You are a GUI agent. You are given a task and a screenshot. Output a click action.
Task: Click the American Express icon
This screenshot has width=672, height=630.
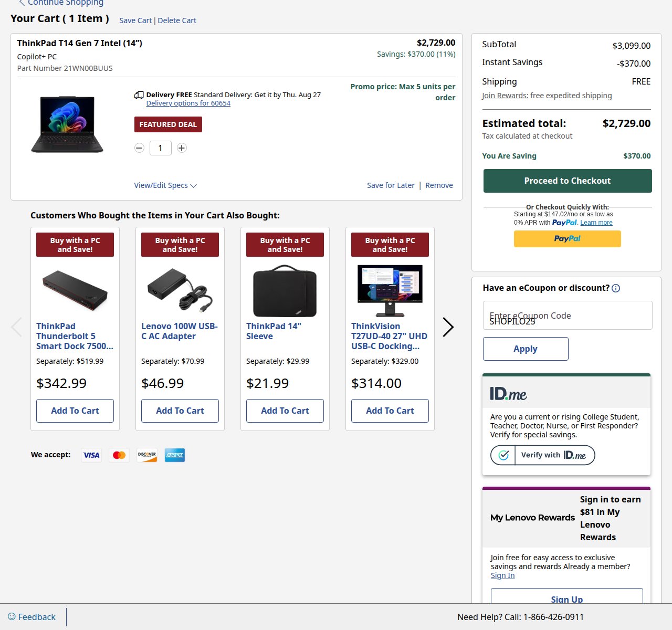(175, 455)
